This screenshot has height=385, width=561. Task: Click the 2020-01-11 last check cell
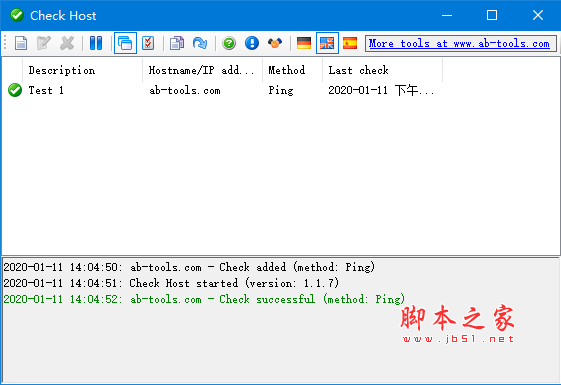coord(381,91)
